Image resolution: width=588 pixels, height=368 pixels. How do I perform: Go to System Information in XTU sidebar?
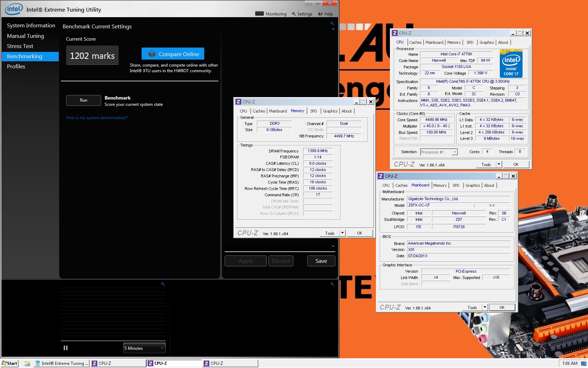coord(31,26)
